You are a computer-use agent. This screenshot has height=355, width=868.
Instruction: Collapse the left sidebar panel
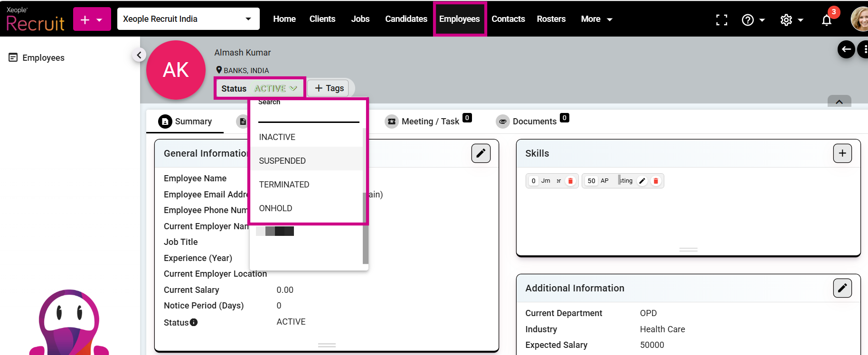[x=139, y=55]
